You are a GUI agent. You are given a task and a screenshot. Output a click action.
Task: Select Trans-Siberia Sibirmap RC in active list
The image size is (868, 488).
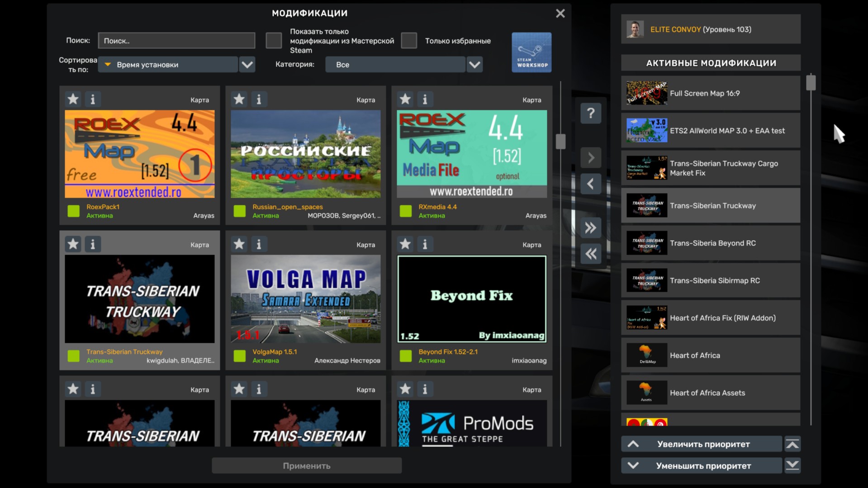711,280
